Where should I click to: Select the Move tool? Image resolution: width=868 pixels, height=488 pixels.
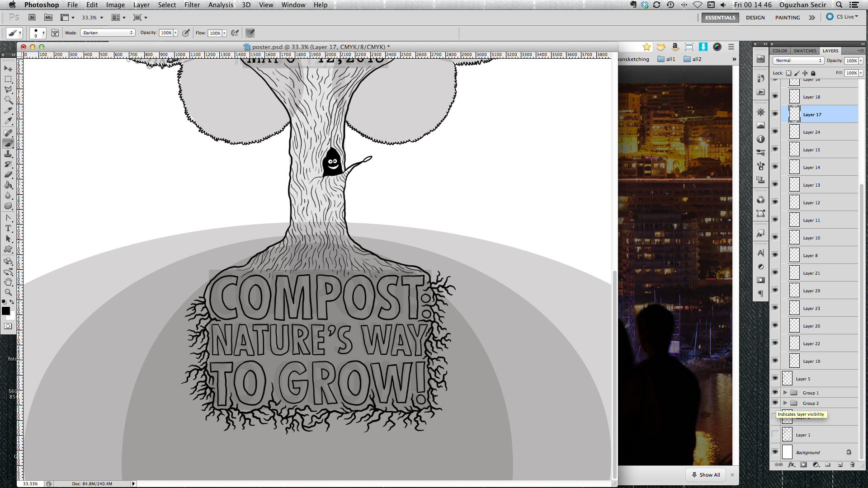[x=8, y=68]
